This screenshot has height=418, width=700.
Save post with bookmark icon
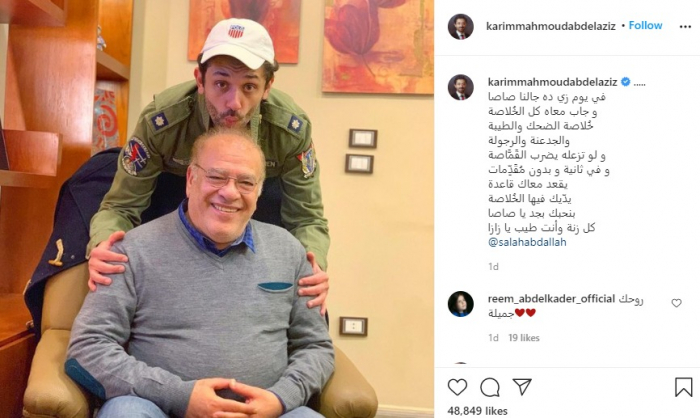[x=683, y=387]
